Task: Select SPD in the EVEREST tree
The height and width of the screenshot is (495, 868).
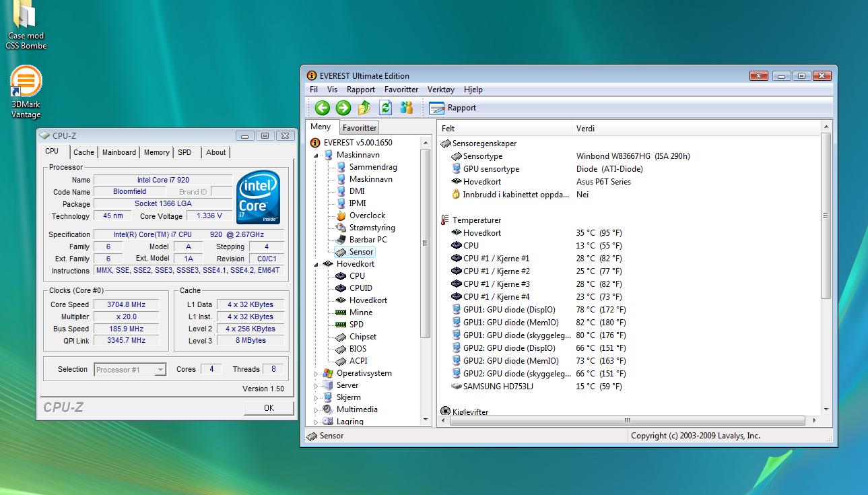Action: click(x=349, y=325)
